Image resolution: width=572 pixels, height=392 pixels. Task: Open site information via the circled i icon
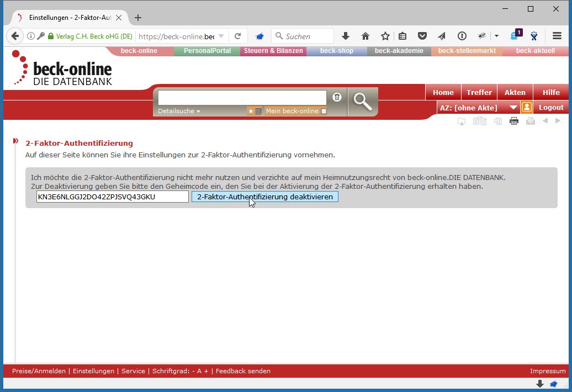tap(31, 36)
